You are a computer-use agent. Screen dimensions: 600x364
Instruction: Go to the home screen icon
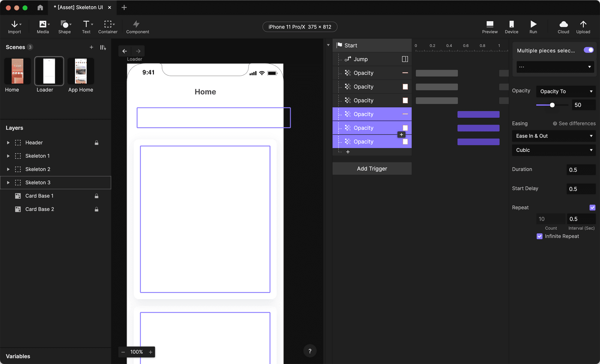coord(40,7)
